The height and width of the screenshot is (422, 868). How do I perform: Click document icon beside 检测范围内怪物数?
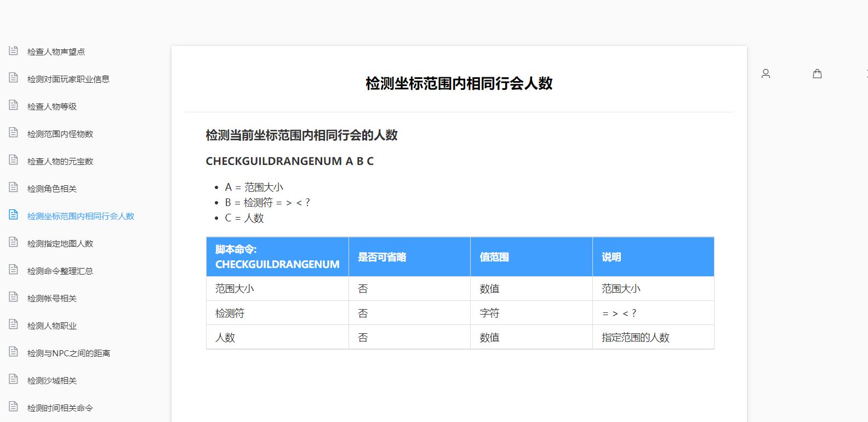(x=14, y=133)
